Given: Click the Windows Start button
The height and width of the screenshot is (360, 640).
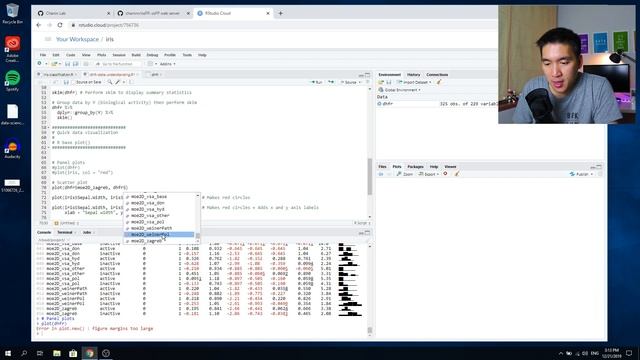Looking at the screenshot, I should click(8, 353).
